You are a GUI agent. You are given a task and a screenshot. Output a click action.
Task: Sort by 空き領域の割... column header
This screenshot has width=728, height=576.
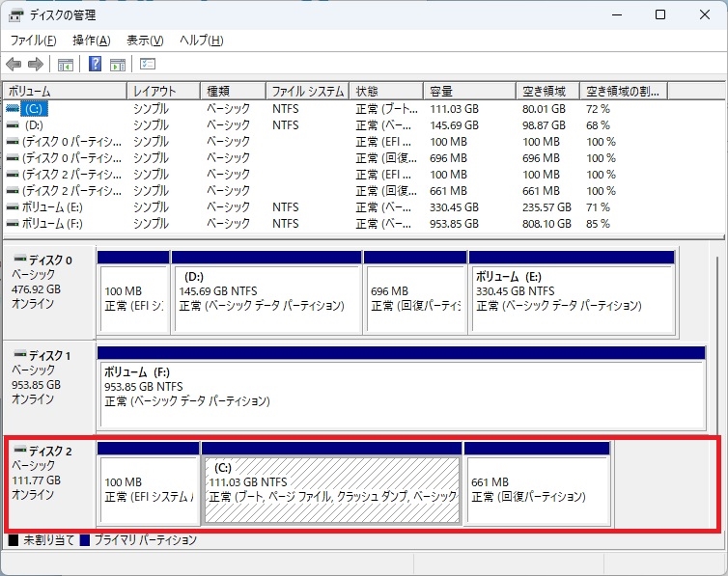coord(624,91)
